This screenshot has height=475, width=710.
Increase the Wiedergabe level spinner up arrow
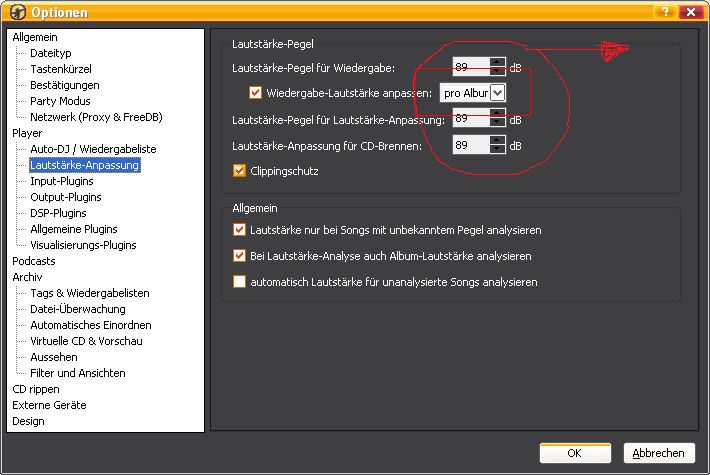(x=498, y=63)
